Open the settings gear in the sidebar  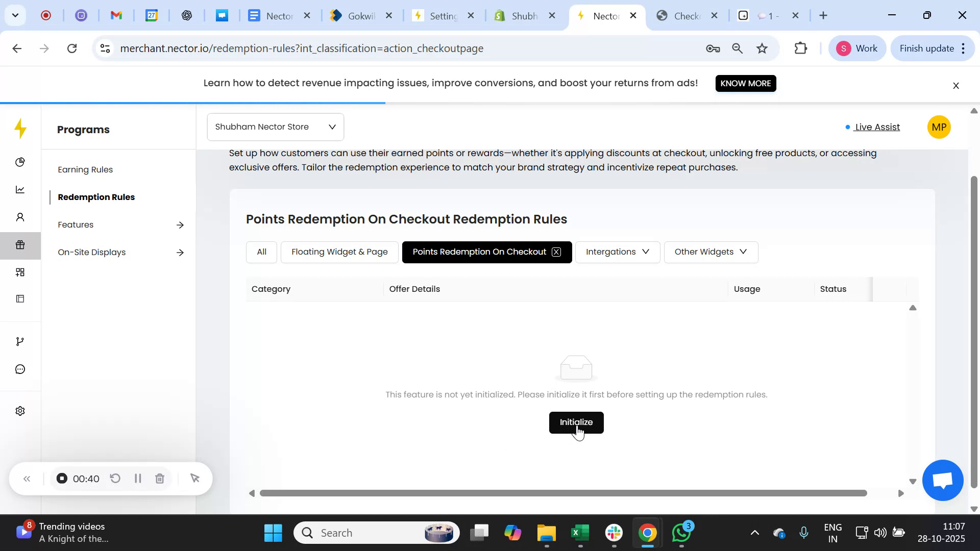tap(20, 411)
